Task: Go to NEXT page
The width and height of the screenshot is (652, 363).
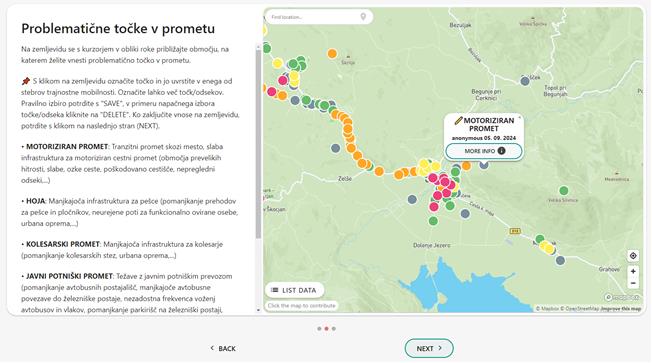Action: [x=429, y=348]
